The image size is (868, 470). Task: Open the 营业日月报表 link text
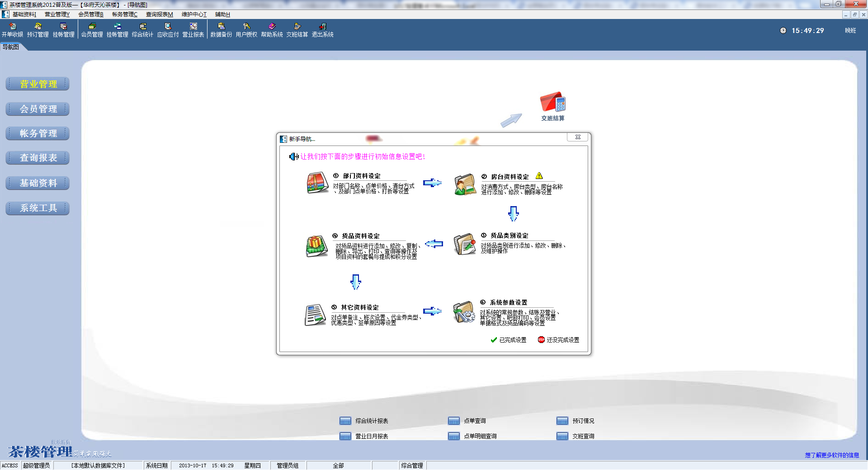point(372,436)
